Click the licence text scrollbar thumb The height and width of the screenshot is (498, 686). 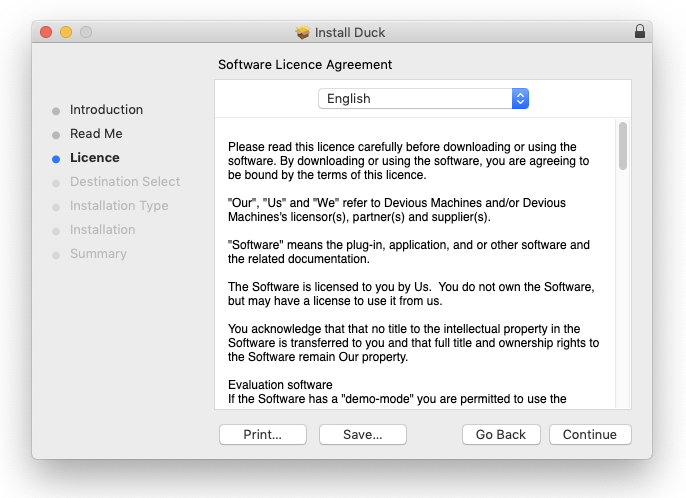point(623,146)
